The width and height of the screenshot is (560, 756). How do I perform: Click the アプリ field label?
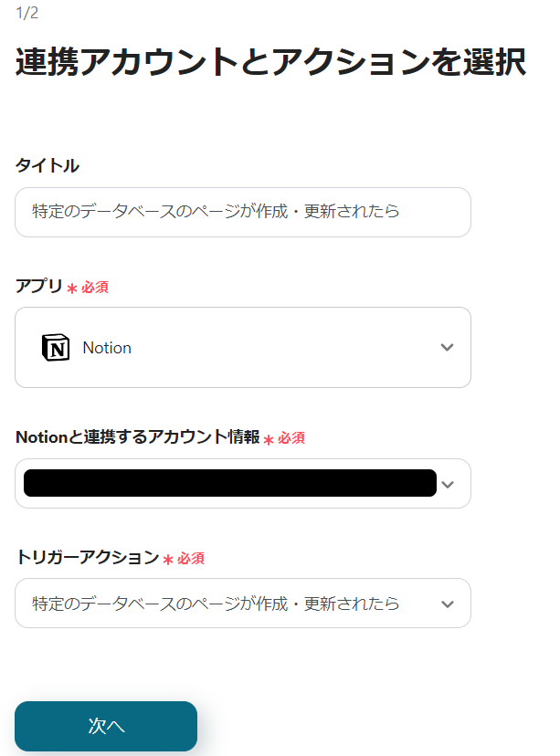click(39, 287)
